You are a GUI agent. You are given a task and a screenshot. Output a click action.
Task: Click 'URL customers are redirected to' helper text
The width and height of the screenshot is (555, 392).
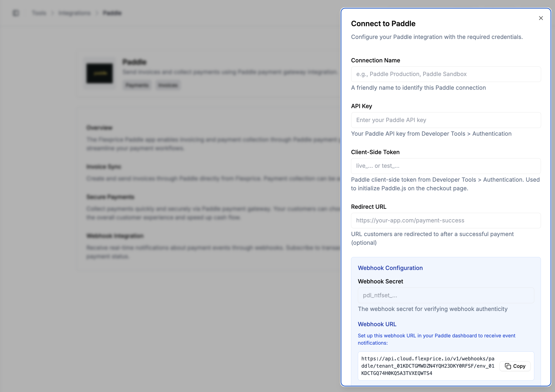[x=433, y=238]
